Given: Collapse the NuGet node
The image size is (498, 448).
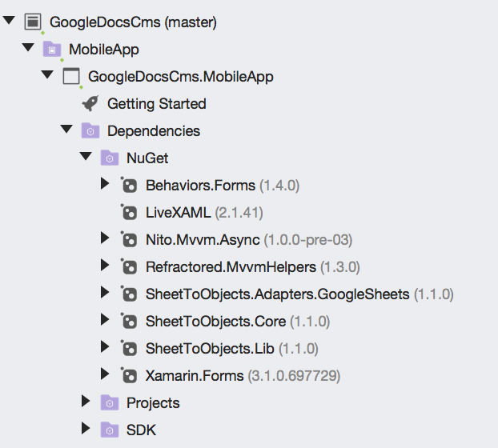Looking at the screenshot, I should (86, 157).
